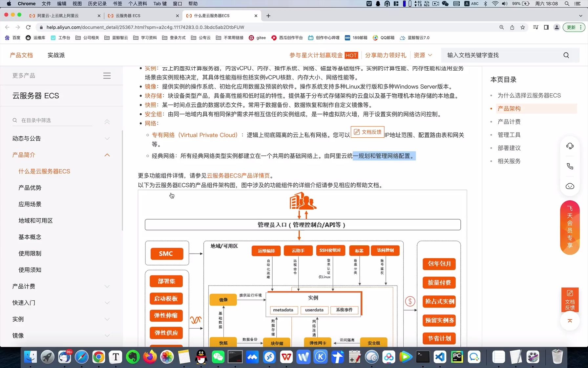
Task: Follow the 云服务器ECS产品详情页 link
Action: tap(238, 175)
